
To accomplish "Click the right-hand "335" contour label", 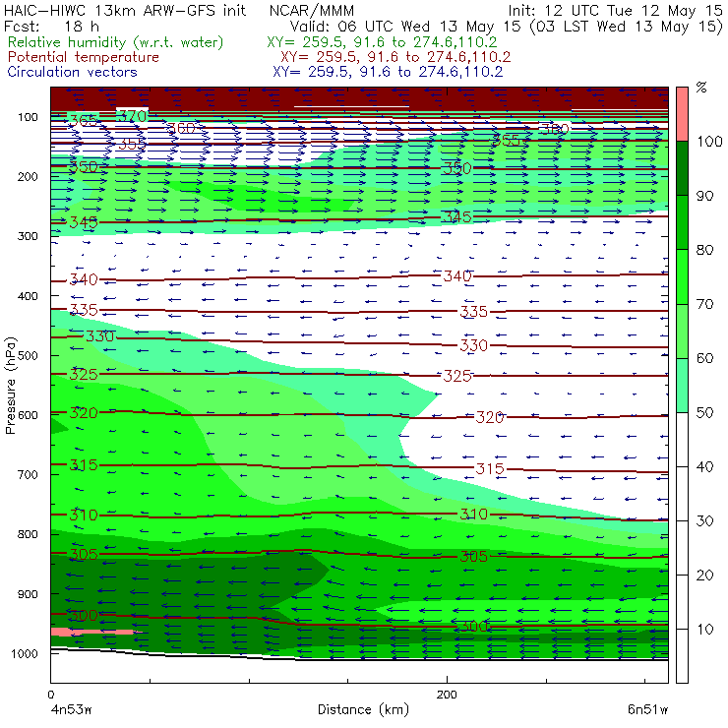I will [473, 312].
